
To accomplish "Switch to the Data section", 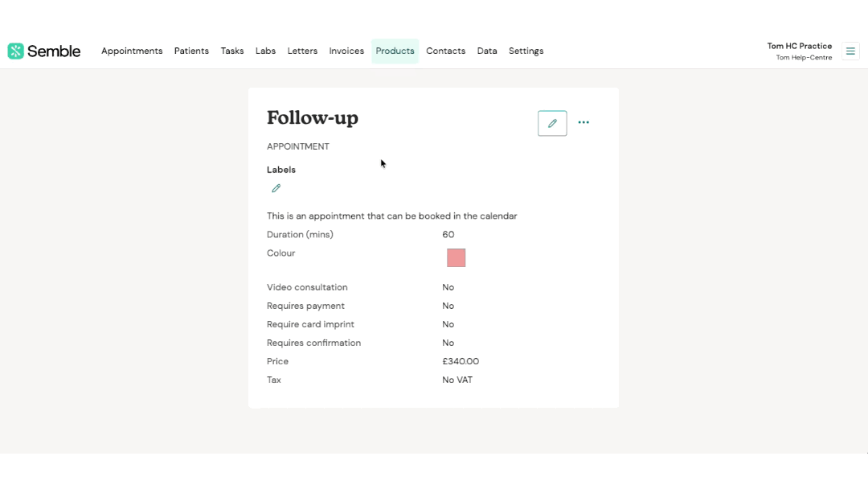I will click(x=487, y=51).
